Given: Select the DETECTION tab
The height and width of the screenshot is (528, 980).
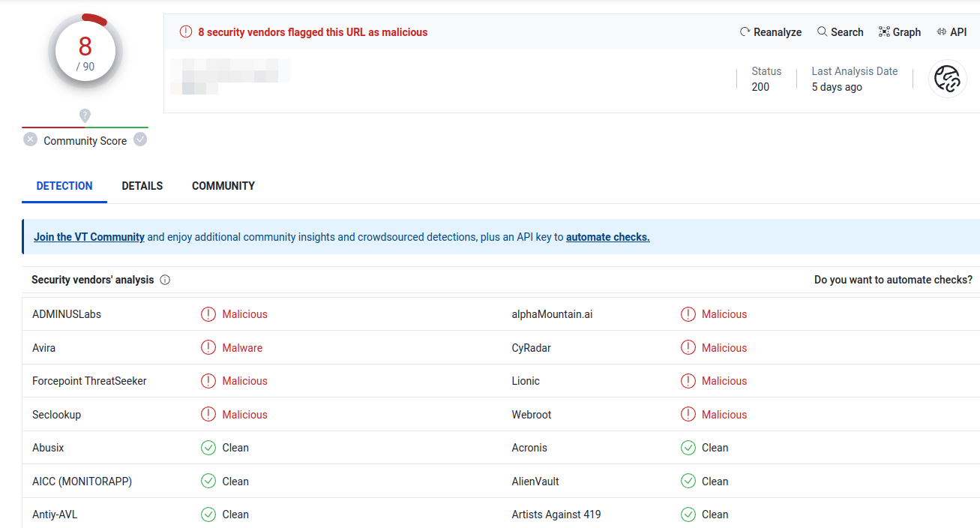Looking at the screenshot, I should click(64, 186).
